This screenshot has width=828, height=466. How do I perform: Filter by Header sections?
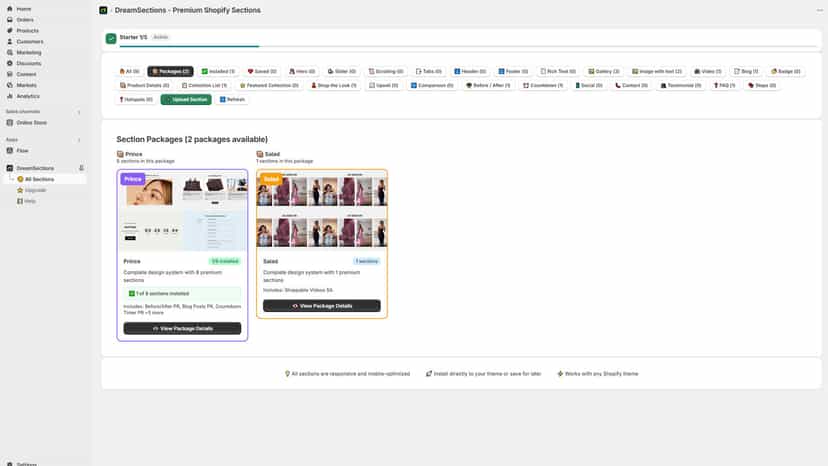(470, 71)
